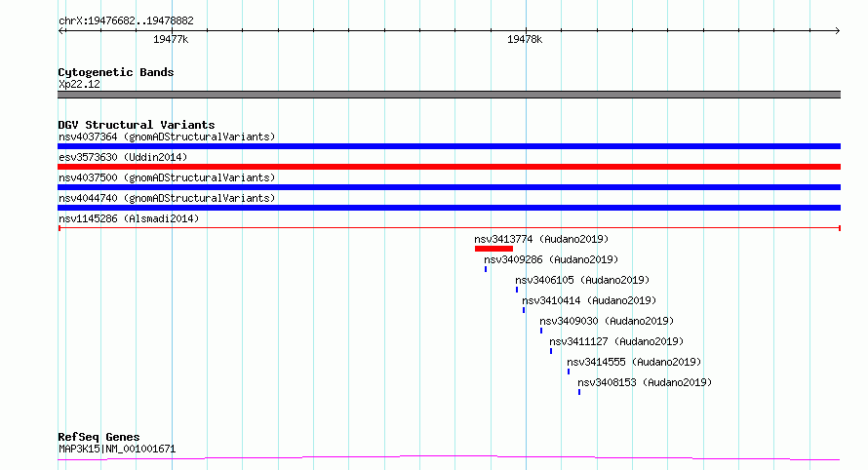Screen dimensions: 868x470
Task: Click the magenta MAP3K15 gene line
Action: 449,458
